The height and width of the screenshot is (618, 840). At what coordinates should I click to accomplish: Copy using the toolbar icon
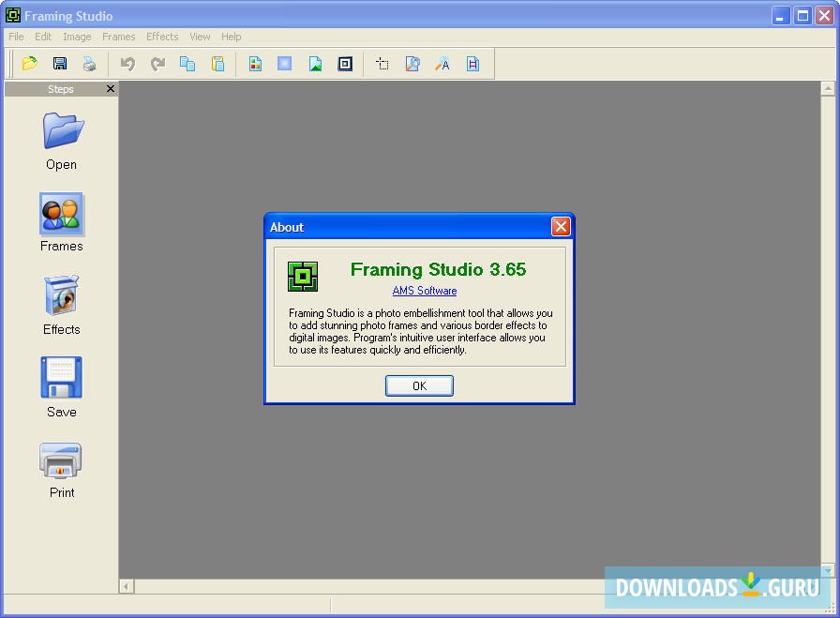[x=187, y=63]
